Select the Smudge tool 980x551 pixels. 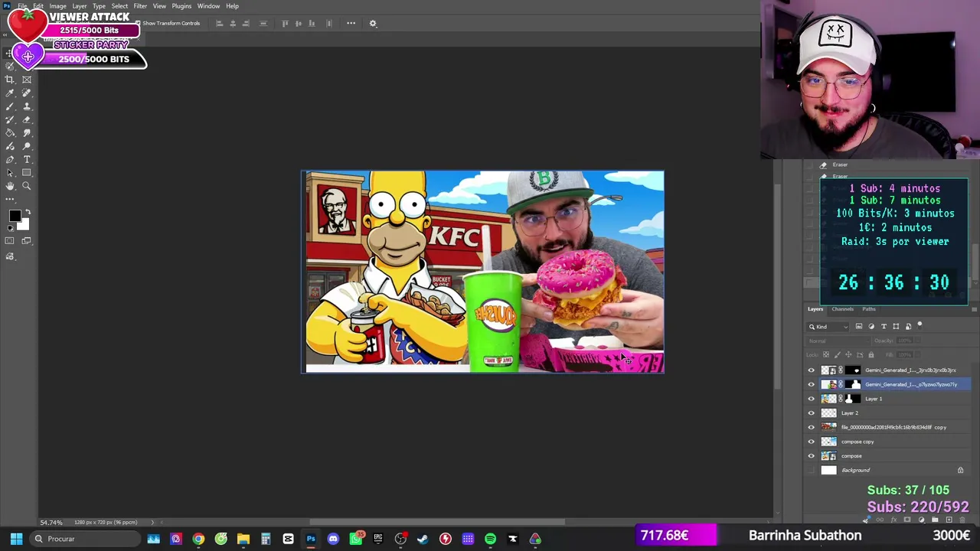27,133
